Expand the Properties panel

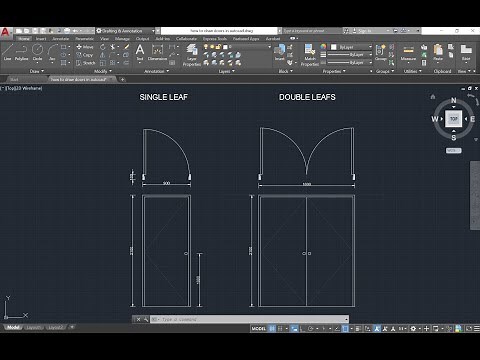point(334,71)
